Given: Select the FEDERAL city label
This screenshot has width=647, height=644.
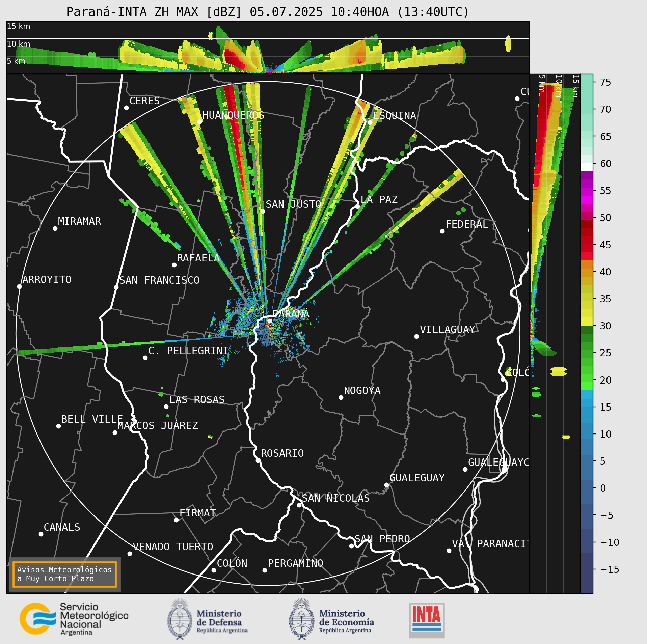Looking at the screenshot, I should (x=467, y=224).
